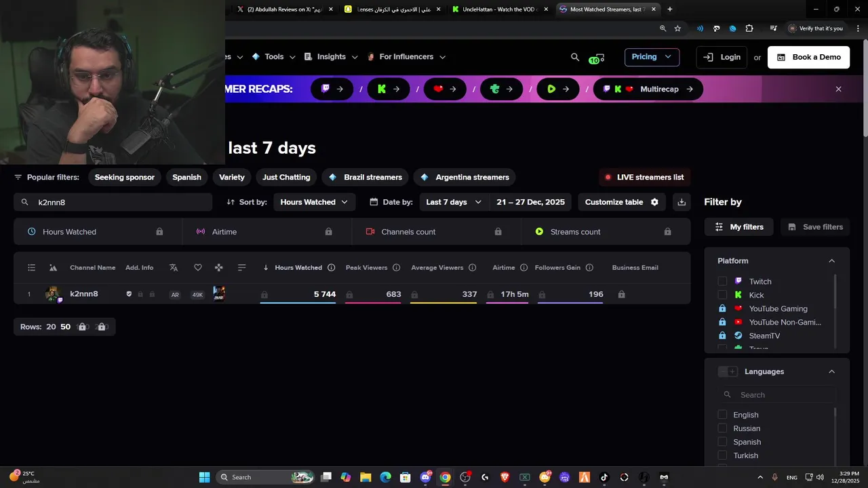
Task: Expand the Tools menu
Action: point(274,57)
